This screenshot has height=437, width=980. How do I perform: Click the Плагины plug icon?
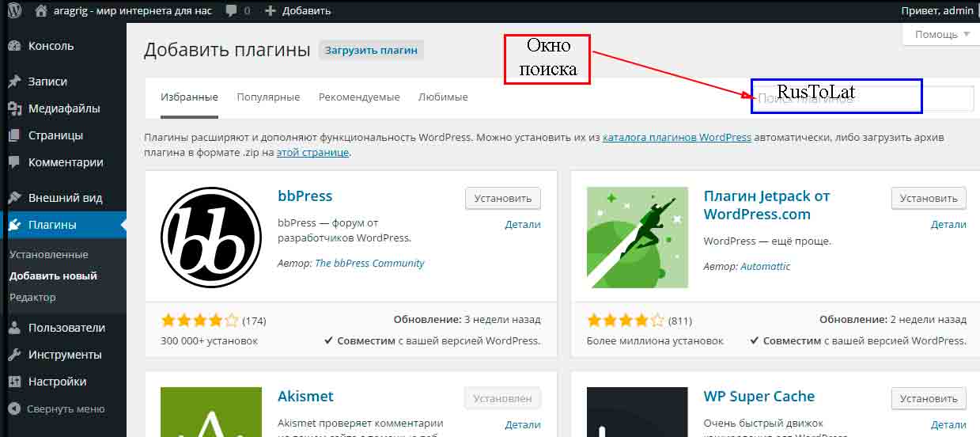coord(14,225)
